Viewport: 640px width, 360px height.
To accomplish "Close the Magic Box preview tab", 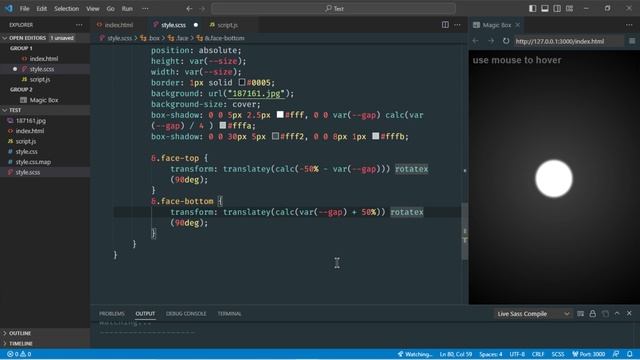I will coord(518,25).
